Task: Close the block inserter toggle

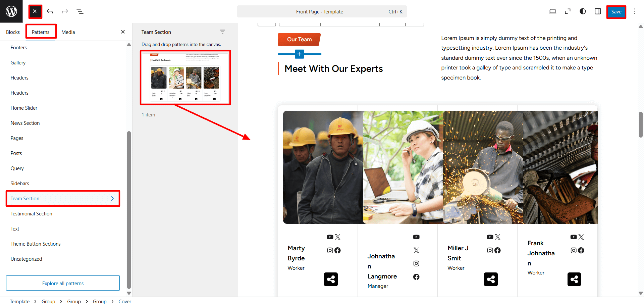Action: point(35,11)
